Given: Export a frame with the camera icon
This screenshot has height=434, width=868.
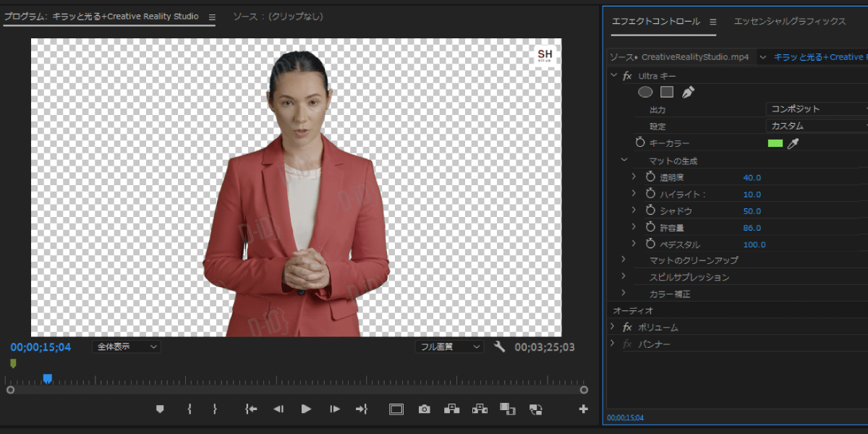Looking at the screenshot, I should (x=424, y=409).
